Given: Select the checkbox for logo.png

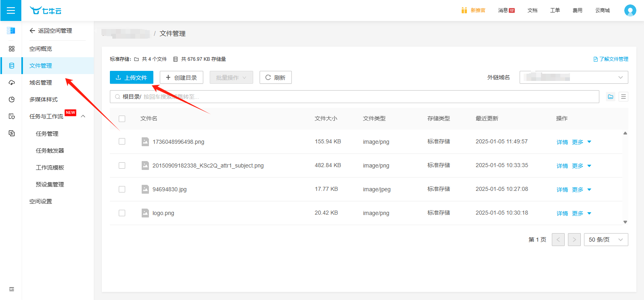Looking at the screenshot, I should point(122,213).
